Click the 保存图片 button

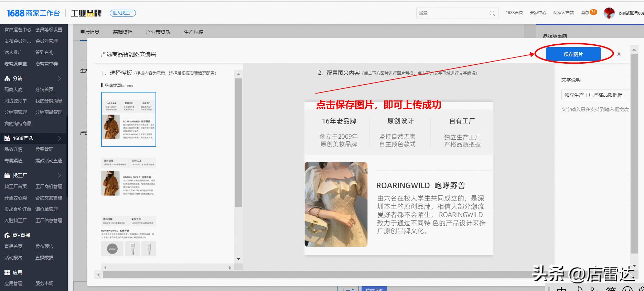pos(573,54)
